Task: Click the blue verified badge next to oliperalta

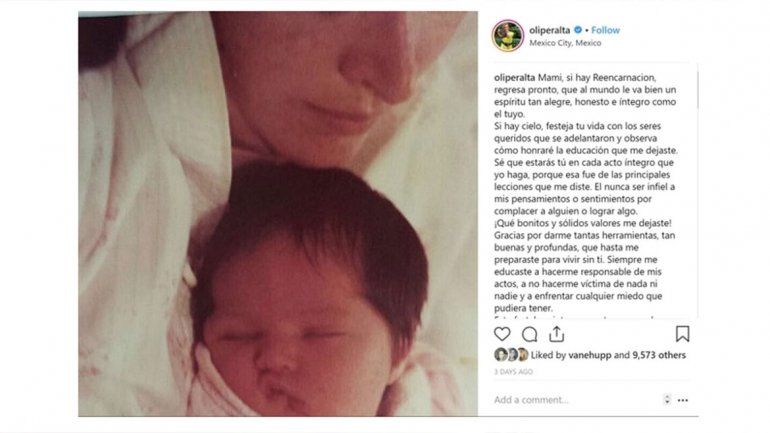Action: (578, 30)
